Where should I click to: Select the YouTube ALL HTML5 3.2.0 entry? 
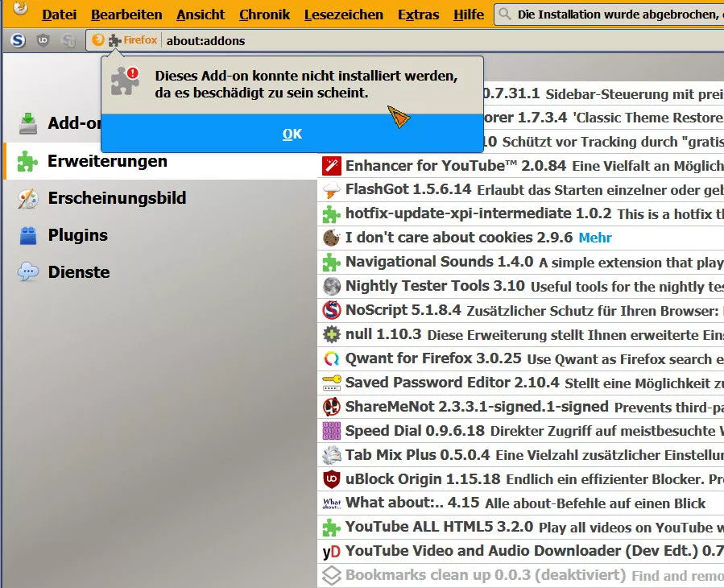[x=521, y=528]
